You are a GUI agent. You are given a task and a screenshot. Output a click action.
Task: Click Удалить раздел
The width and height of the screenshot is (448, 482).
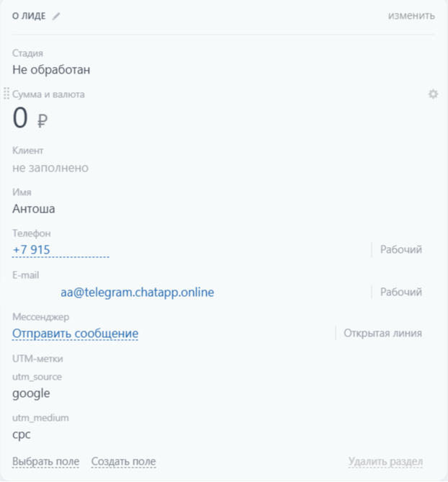pos(385,461)
